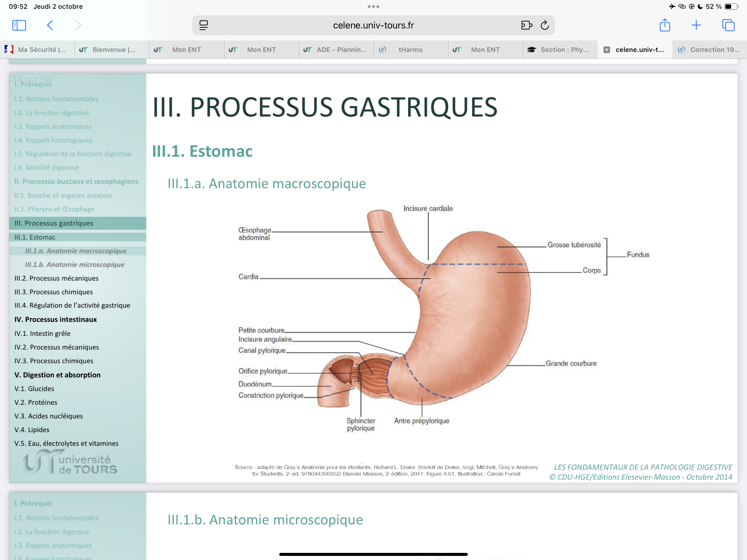Show the tab overview icon
Viewport: 747px width, 560px height.
pyautogui.click(x=728, y=25)
